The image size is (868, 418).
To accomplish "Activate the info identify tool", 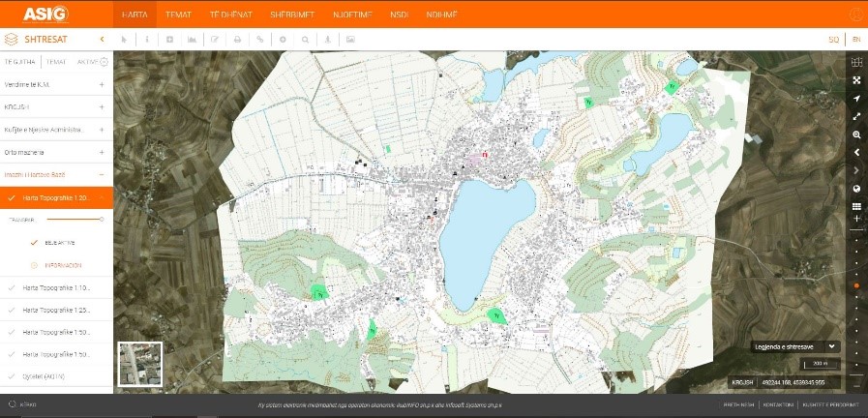I will point(147,40).
